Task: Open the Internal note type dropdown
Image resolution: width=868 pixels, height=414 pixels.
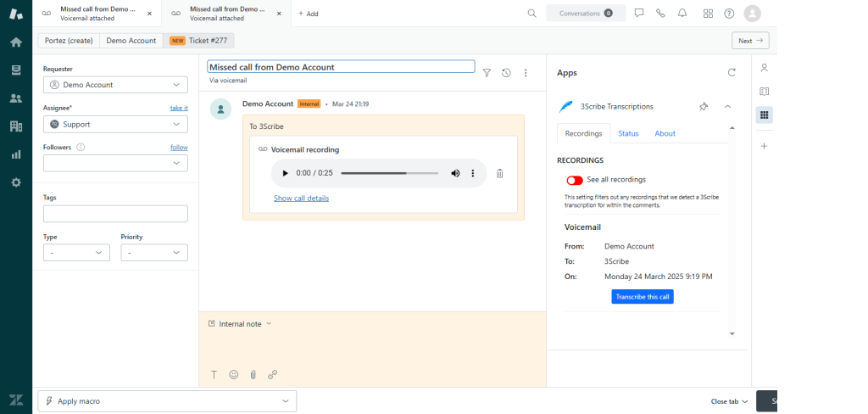Action: point(241,324)
